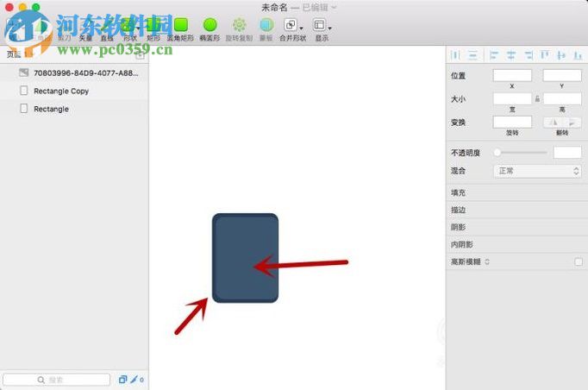Select the green oval (椭圆形) tool
The height and width of the screenshot is (390, 588).
point(210,25)
